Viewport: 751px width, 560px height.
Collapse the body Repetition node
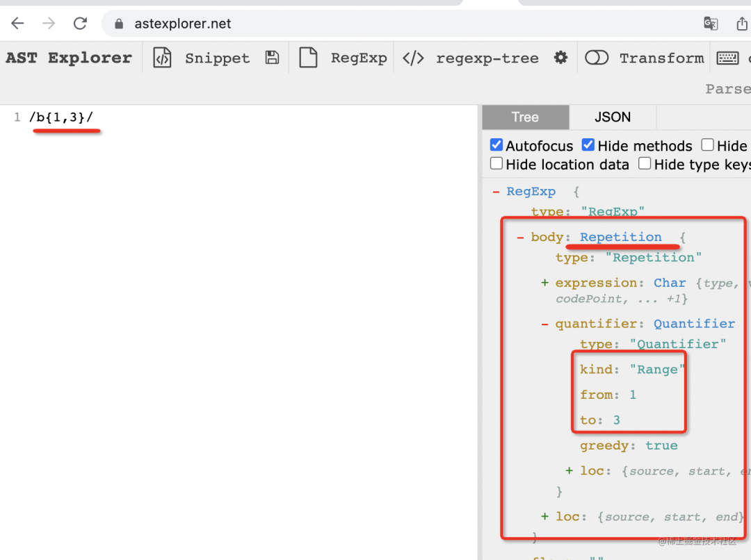(520, 238)
